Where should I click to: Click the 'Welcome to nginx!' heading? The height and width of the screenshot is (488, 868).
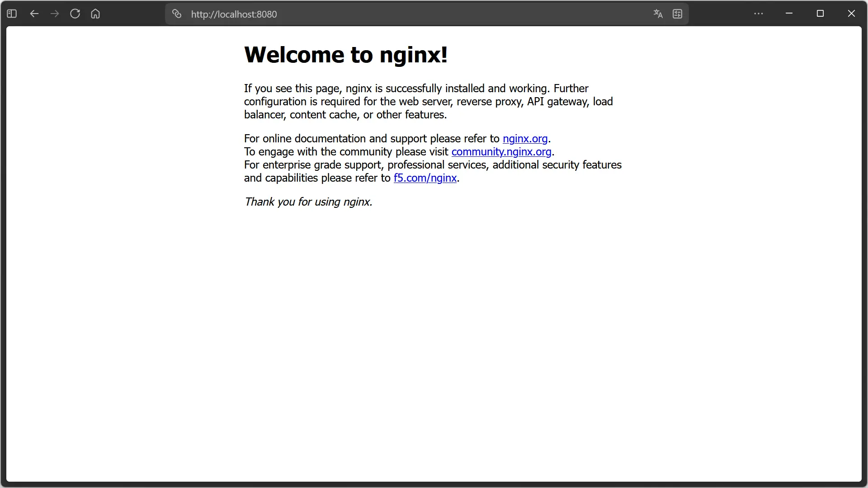tap(346, 55)
